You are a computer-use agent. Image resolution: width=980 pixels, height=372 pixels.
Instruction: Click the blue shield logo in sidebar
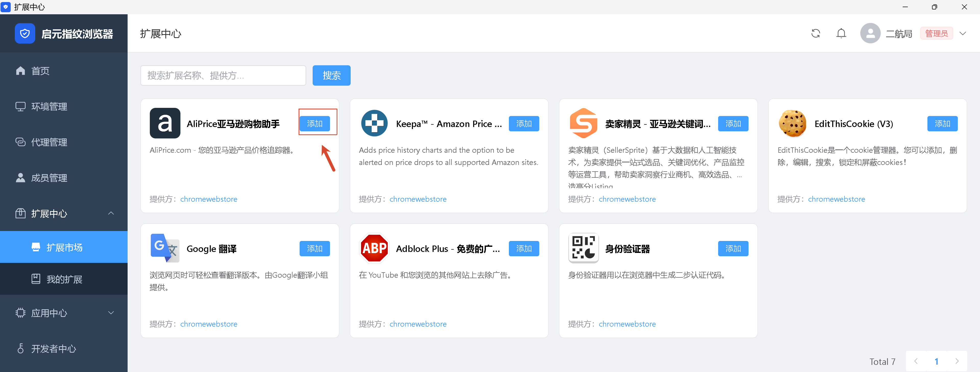pos(25,33)
